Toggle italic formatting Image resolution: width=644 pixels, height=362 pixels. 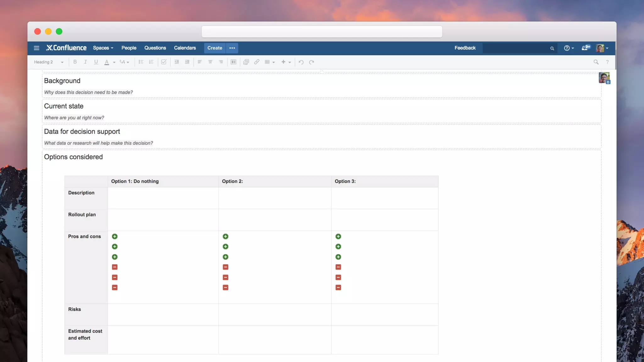[x=85, y=62]
